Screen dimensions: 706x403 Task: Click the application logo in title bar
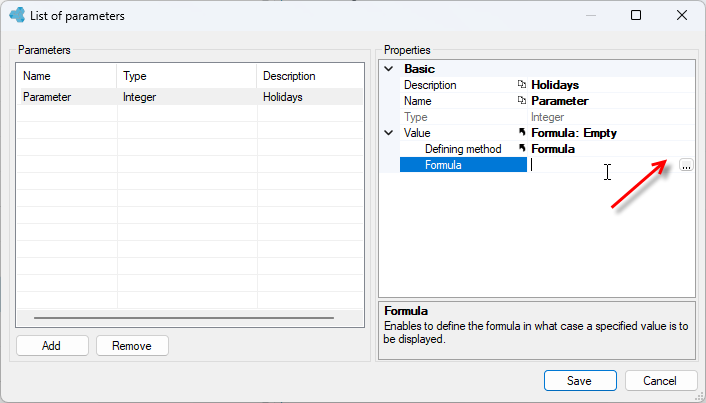click(17, 15)
